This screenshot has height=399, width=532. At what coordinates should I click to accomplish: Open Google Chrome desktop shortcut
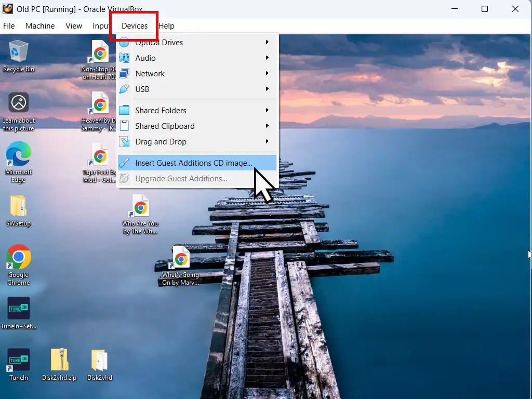[x=19, y=258]
